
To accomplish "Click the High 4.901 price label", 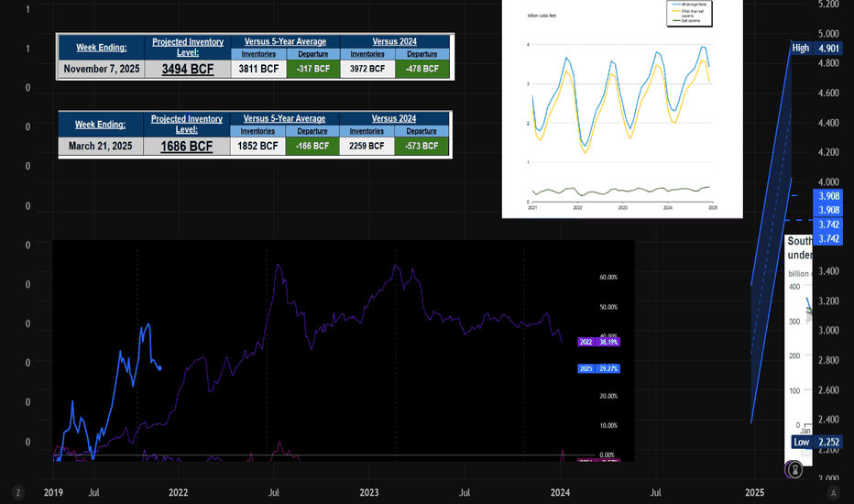I will pos(816,48).
